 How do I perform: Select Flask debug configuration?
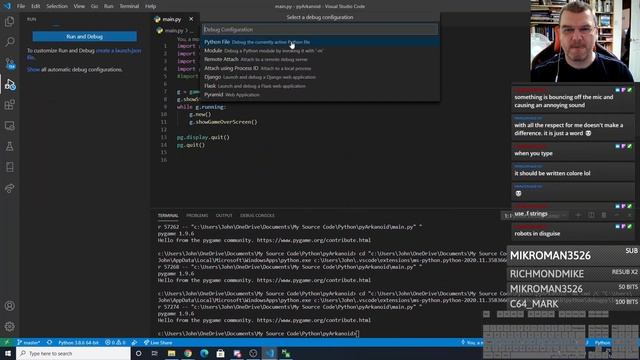[320, 86]
